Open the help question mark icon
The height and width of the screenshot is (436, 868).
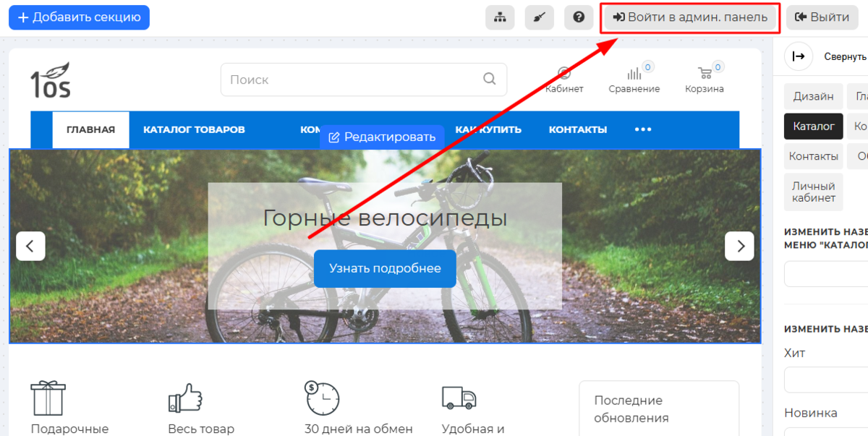tap(579, 17)
